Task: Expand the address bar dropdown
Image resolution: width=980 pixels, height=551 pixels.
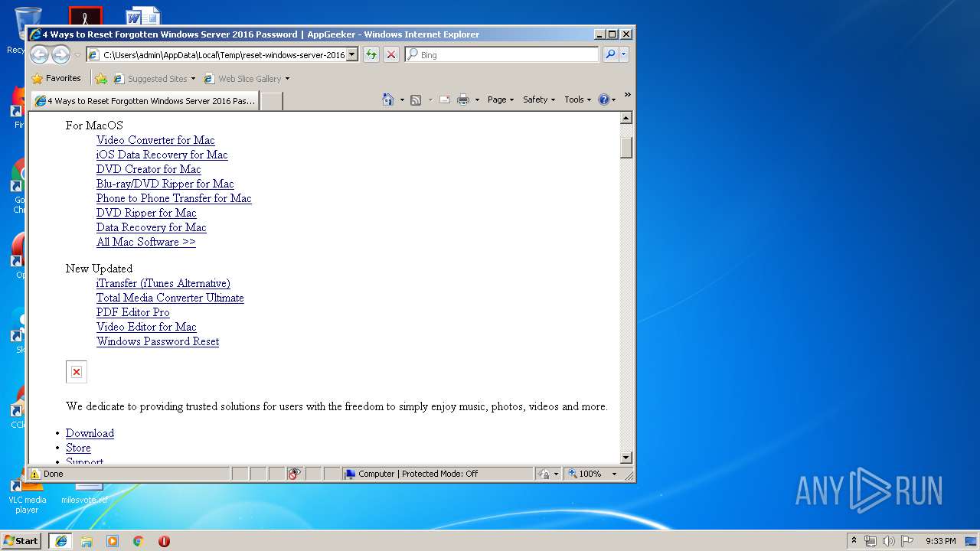Action: tap(352, 54)
